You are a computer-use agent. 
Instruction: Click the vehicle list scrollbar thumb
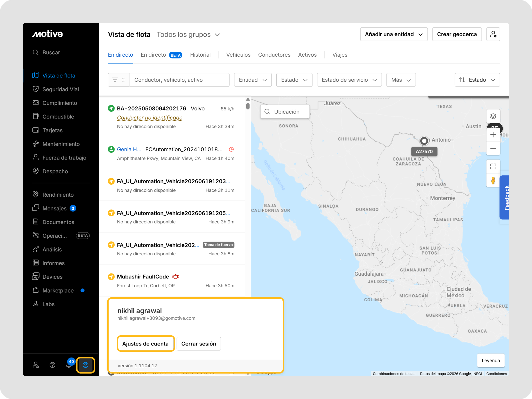(x=248, y=106)
